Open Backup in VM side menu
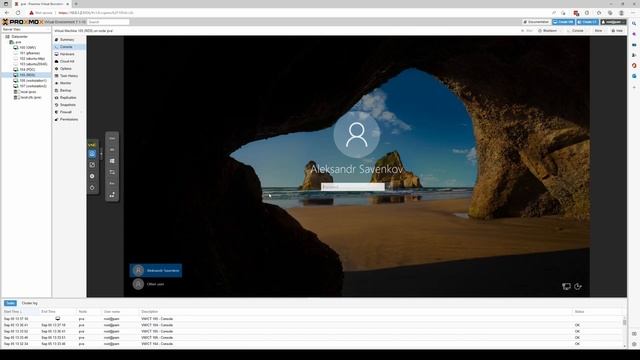The height and width of the screenshot is (360, 640). [x=65, y=91]
